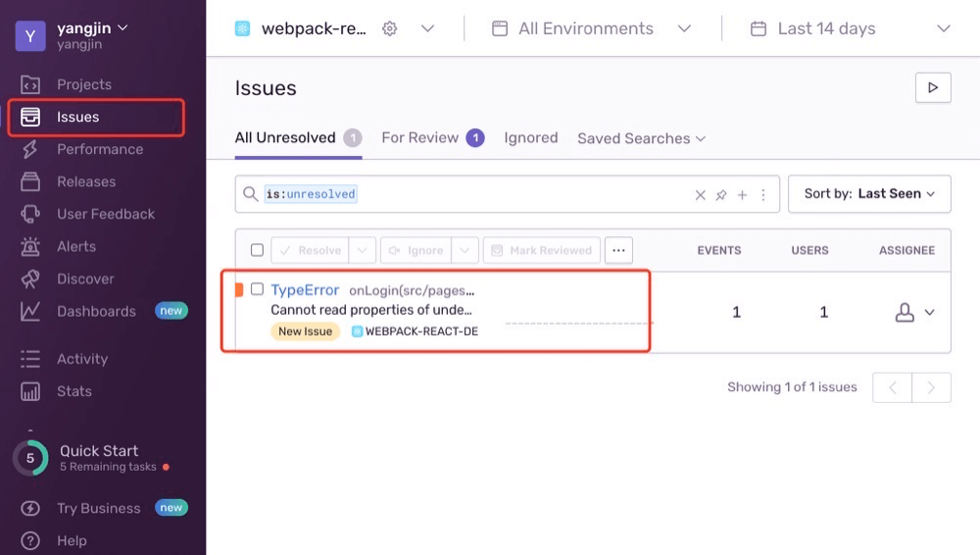Click the Issues inbox icon in sidebar
This screenshot has width=980, height=555.
(x=30, y=117)
